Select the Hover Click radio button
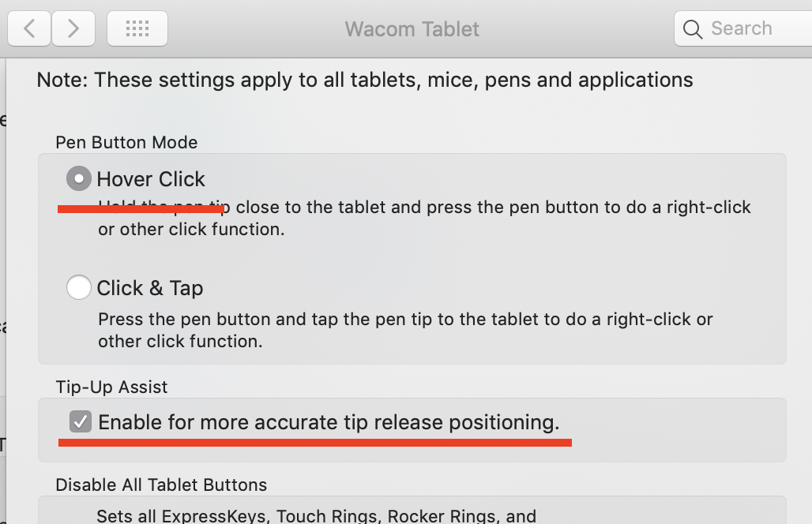Screen dimensions: 812x524 click(79, 178)
